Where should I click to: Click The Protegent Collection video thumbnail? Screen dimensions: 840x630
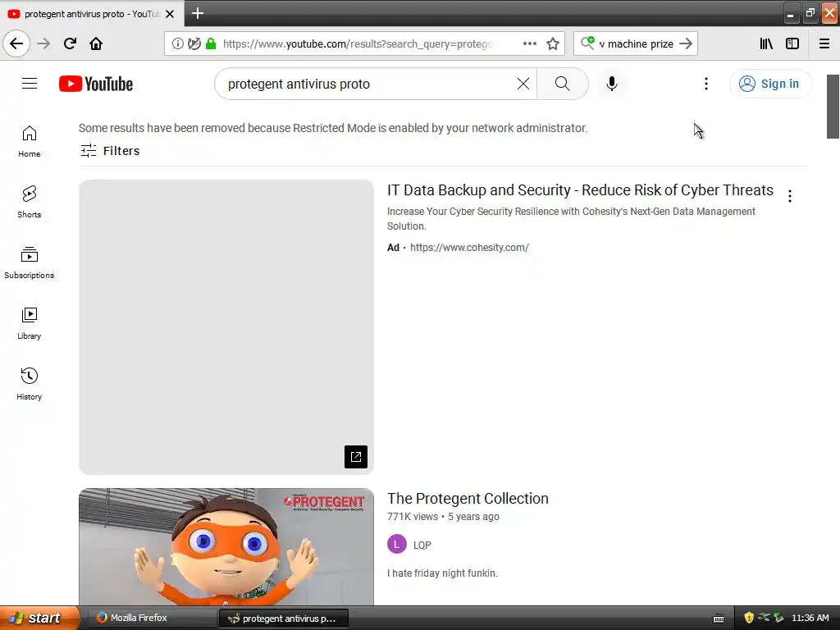tap(226, 547)
